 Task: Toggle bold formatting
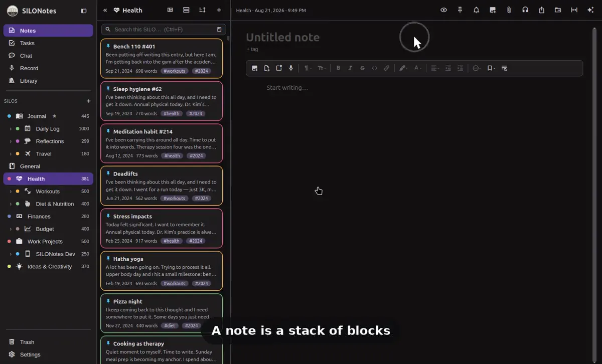(338, 68)
